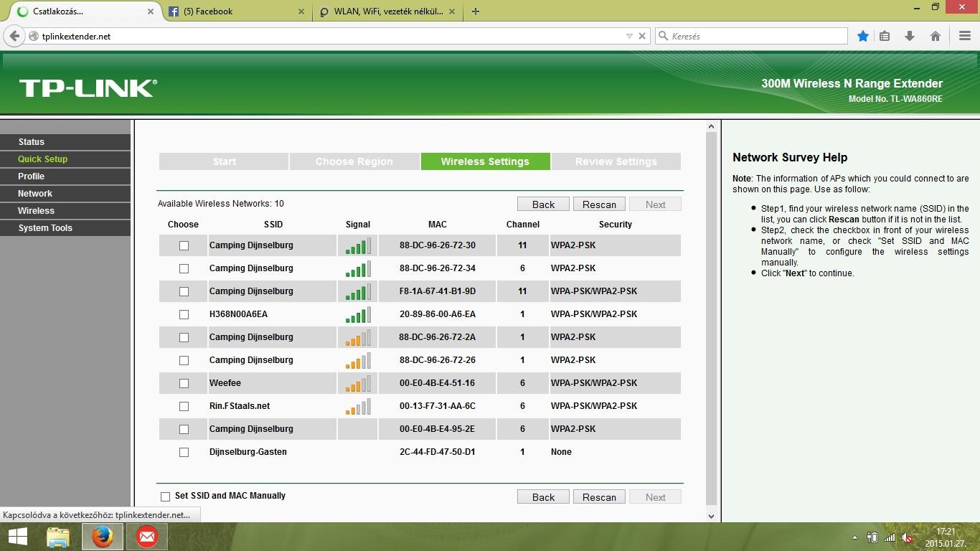
Task: Open the Profile menu item
Action: click(x=65, y=176)
